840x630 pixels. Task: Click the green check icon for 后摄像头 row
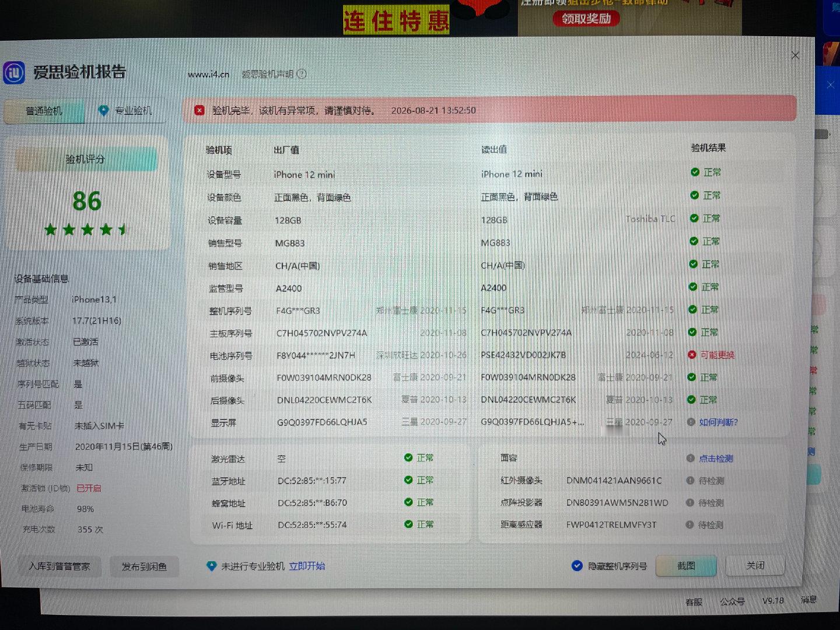point(691,400)
